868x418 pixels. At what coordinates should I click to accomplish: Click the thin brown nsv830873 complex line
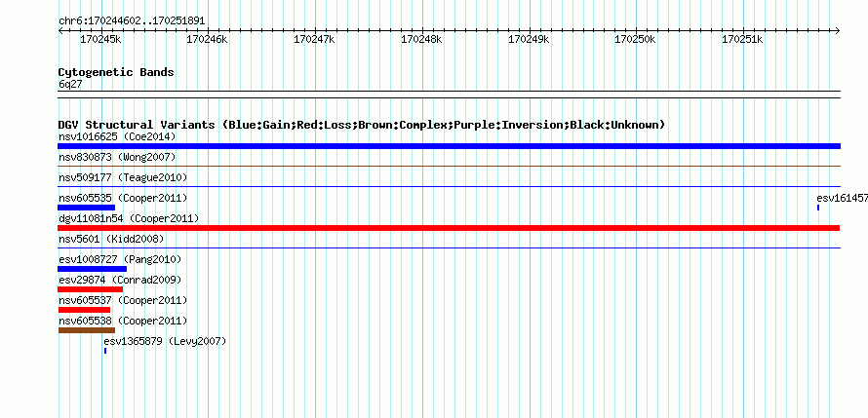pyautogui.click(x=449, y=166)
